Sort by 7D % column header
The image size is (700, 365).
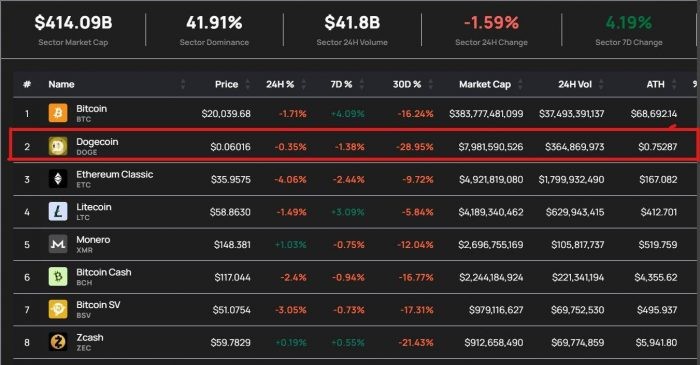[342, 84]
